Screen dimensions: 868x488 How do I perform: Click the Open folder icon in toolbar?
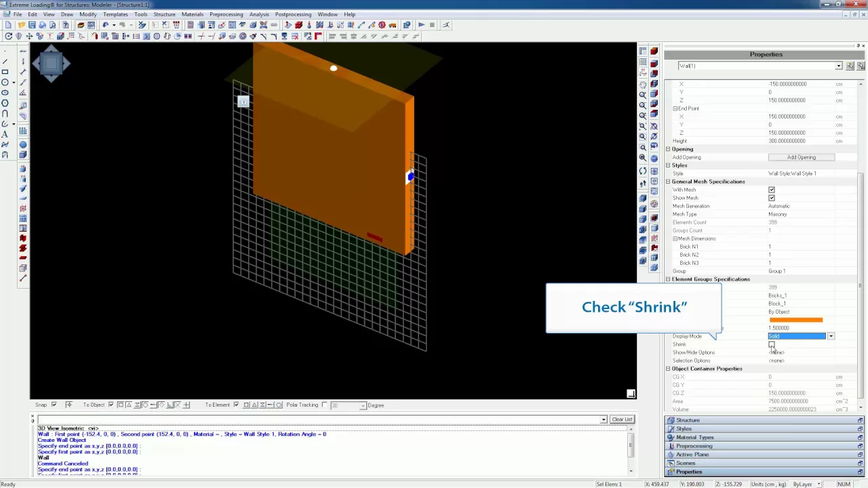(22, 25)
